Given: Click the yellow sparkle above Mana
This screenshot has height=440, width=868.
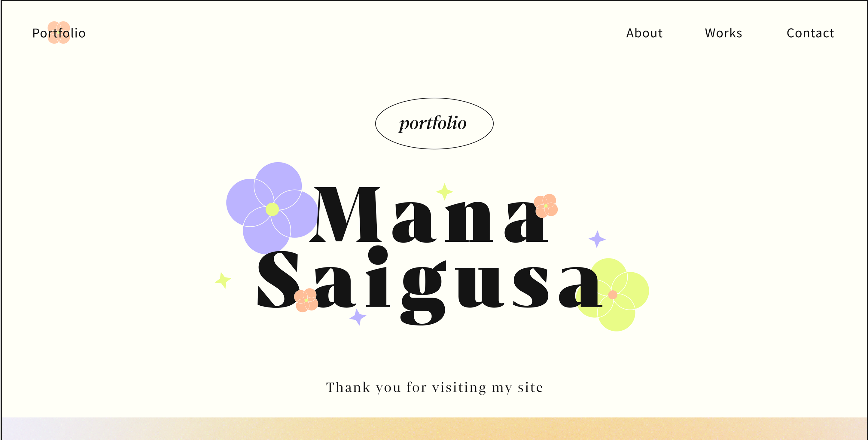Looking at the screenshot, I should pos(444,191).
